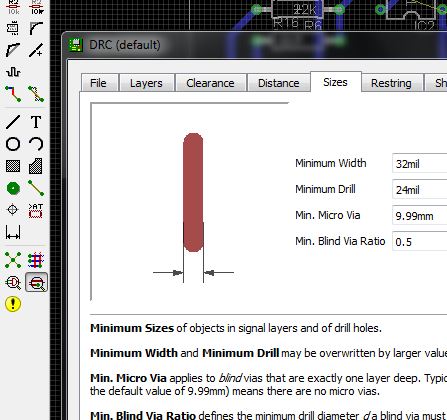Select the Meander tool
Viewport: 447px width, 420px height.
13,72
